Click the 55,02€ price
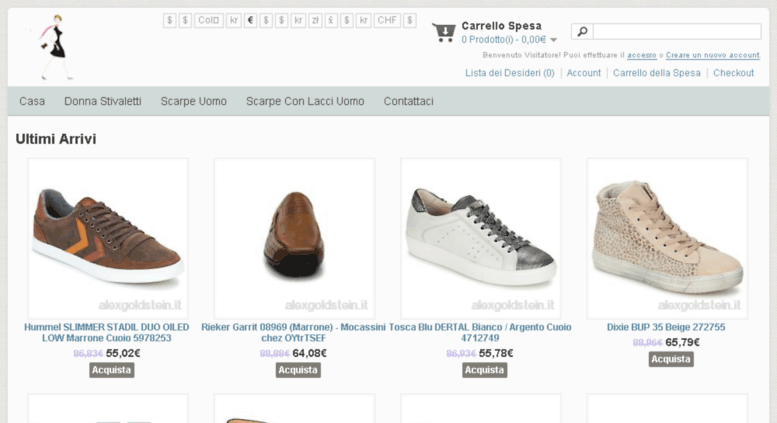 [123, 353]
